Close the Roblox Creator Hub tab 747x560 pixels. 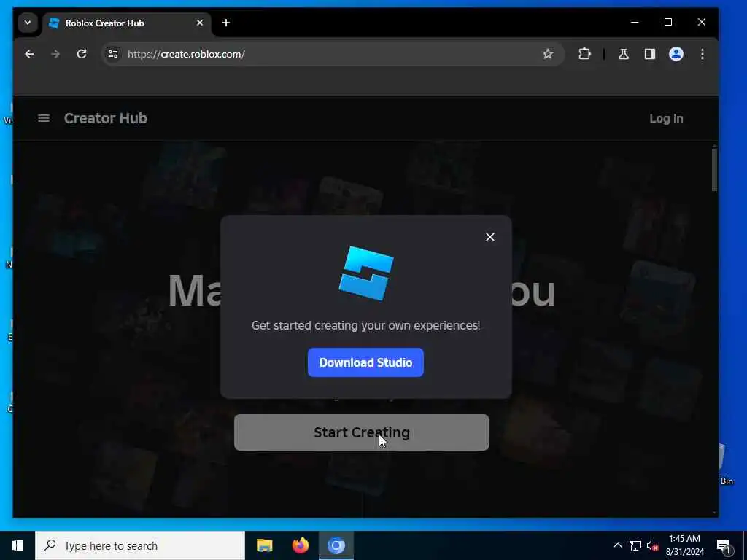tap(200, 23)
